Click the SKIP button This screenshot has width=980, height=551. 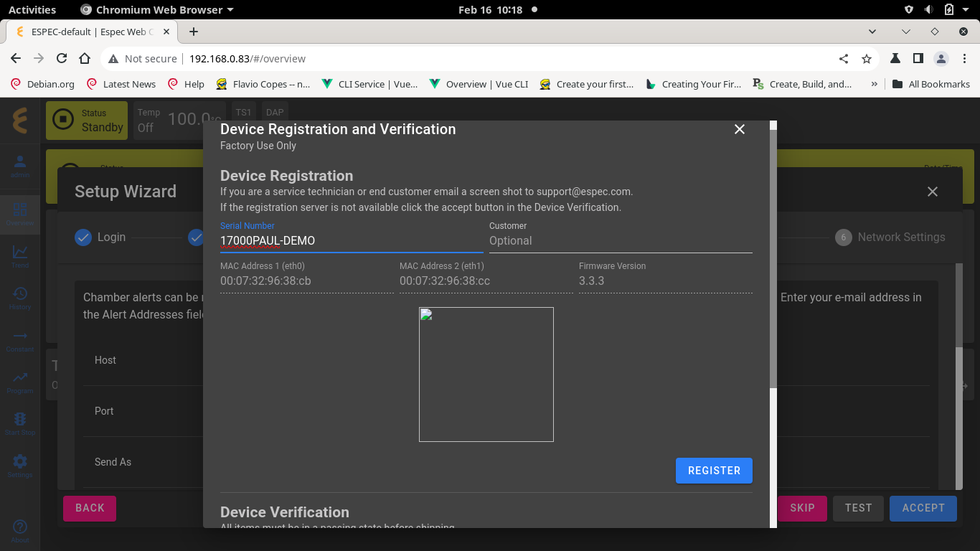click(x=802, y=508)
